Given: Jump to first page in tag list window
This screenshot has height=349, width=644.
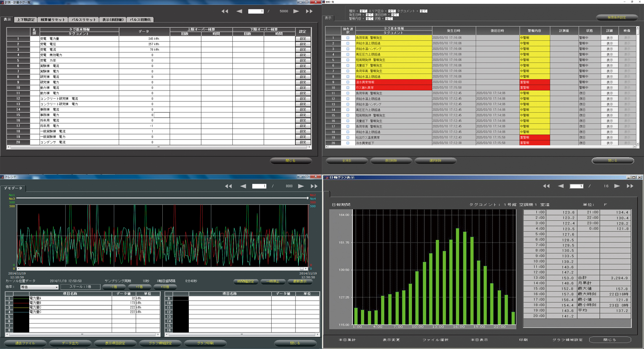Looking at the screenshot, I should pyautogui.click(x=225, y=11).
